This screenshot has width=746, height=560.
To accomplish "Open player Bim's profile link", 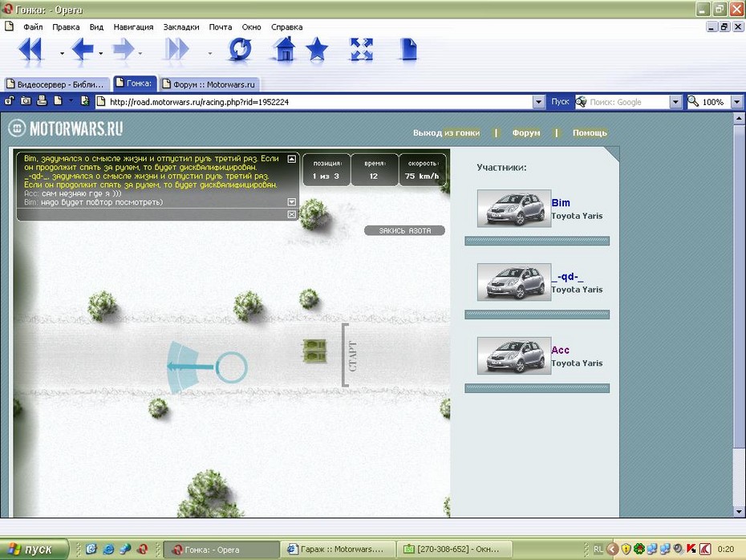I will tap(561, 203).
